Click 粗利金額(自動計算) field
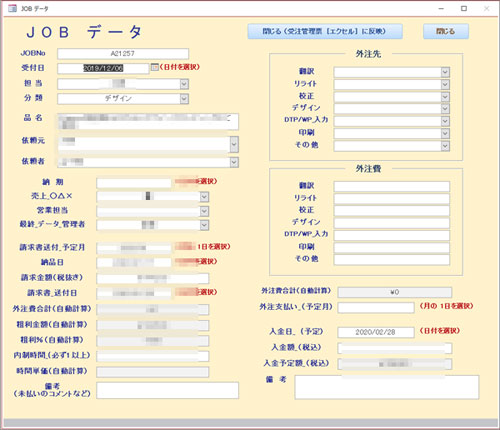The height and width of the screenshot is (430, 500). (153, 325)
